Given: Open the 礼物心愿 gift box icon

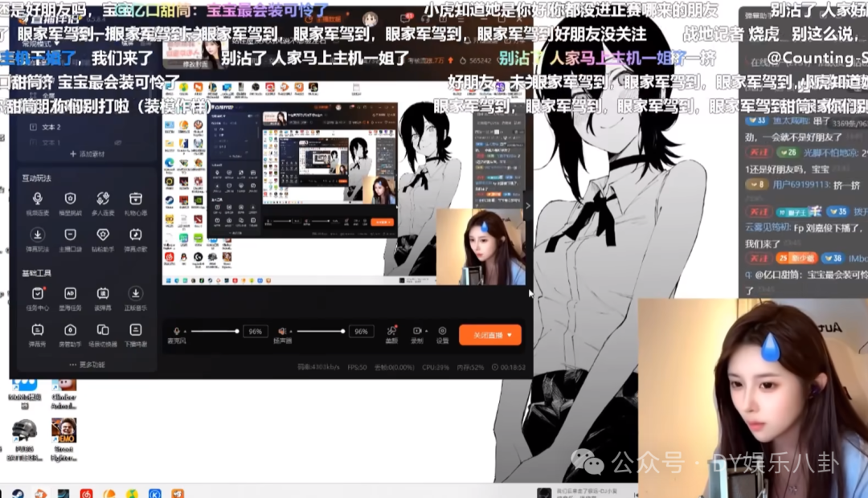Looking at the screenshot, I should coord(135,198).
